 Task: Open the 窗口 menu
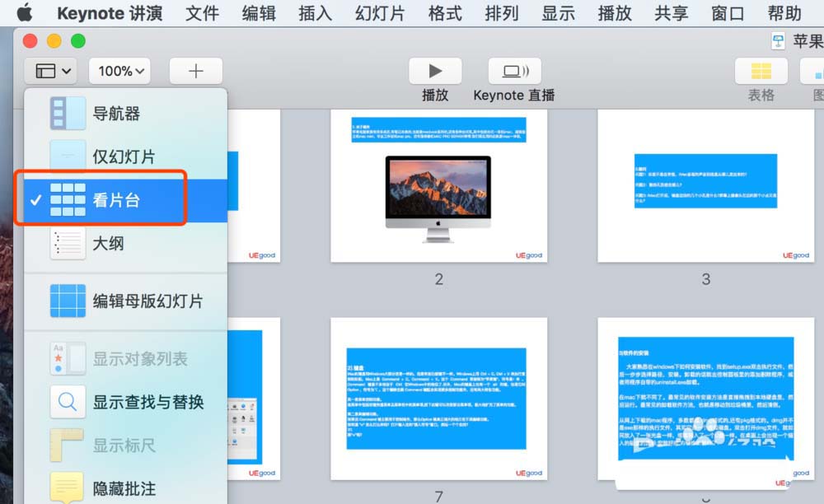coord(728,13)
